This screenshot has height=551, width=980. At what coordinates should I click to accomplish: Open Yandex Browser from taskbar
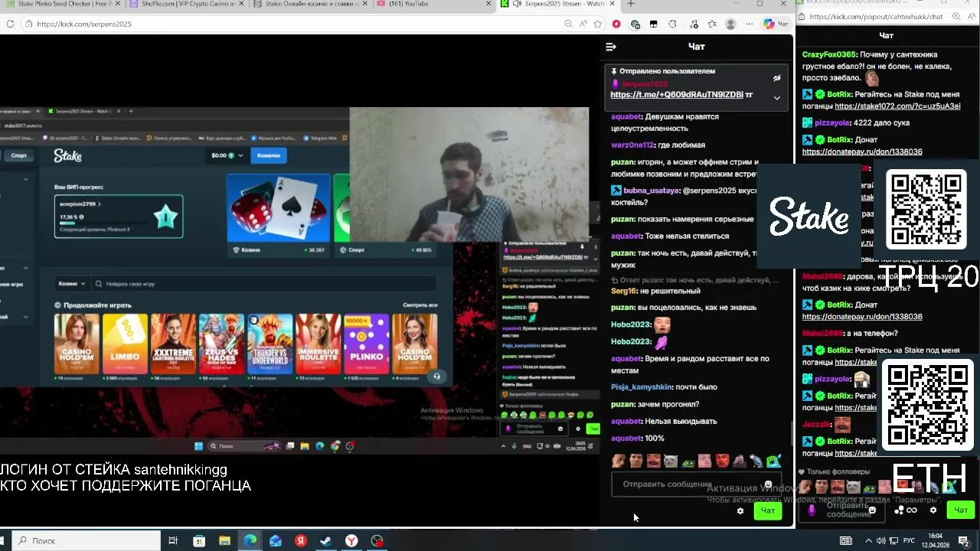click(x=351, y=540)
